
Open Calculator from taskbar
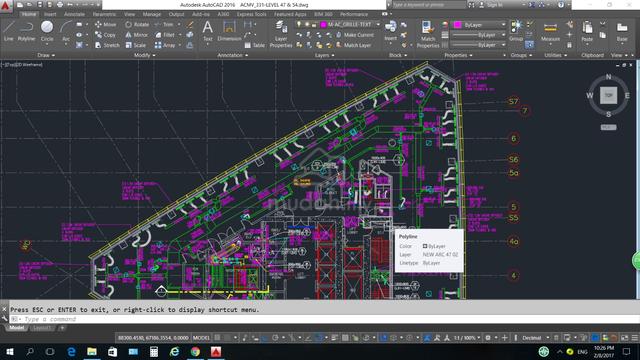click(154, 351)
